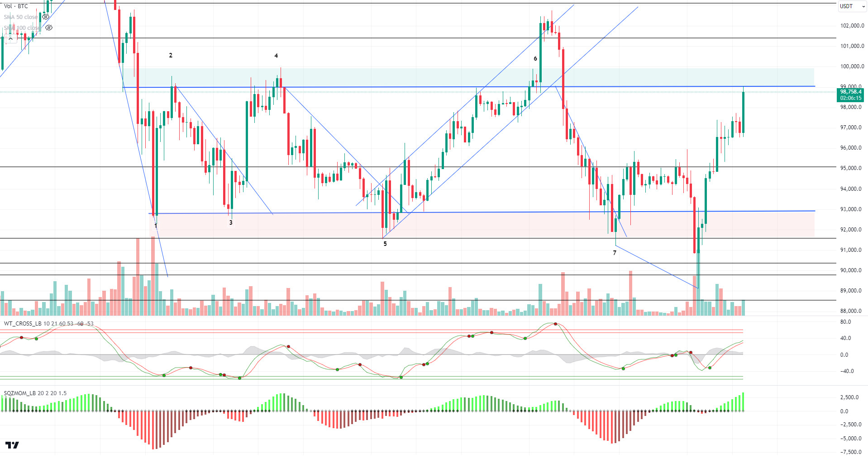Image resolution: width=868 pixels, height=458 pixels.
Task: Select the wave label 5 annotation
Action: pos(385,244)
